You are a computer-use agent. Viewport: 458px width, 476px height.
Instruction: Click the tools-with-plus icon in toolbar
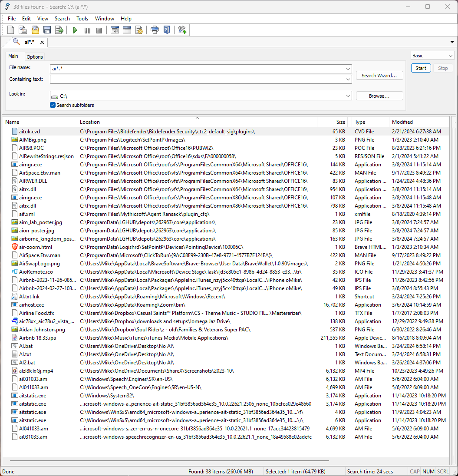point(182,30)
